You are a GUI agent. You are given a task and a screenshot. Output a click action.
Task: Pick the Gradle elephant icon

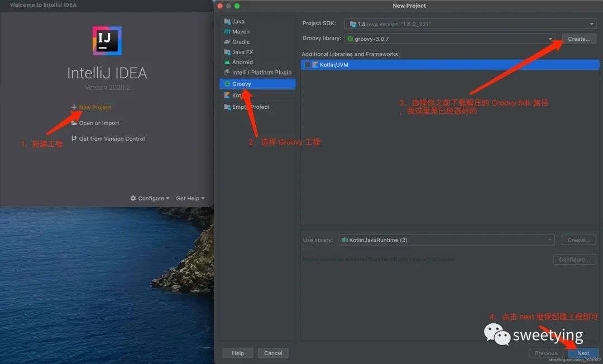click(227, 42)
